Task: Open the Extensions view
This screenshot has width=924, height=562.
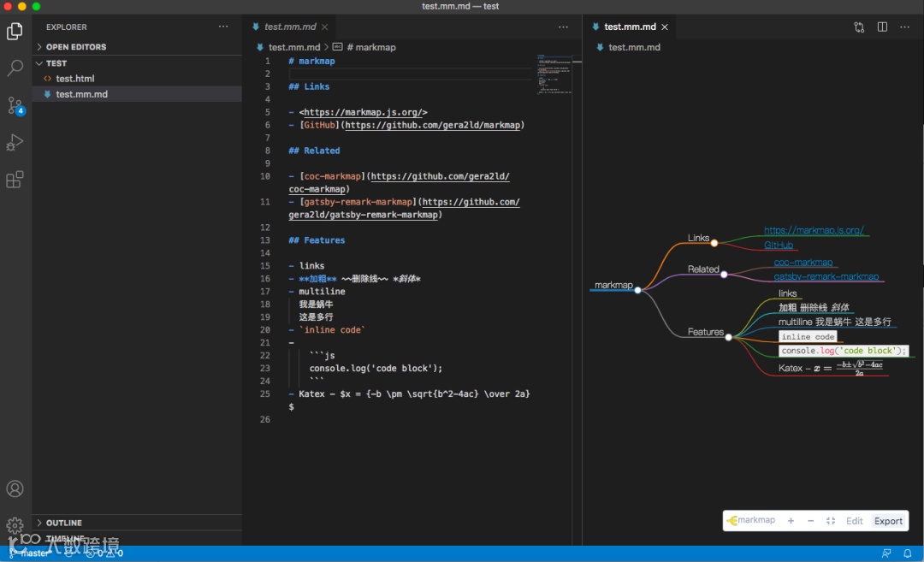Action: click(15, 180)
